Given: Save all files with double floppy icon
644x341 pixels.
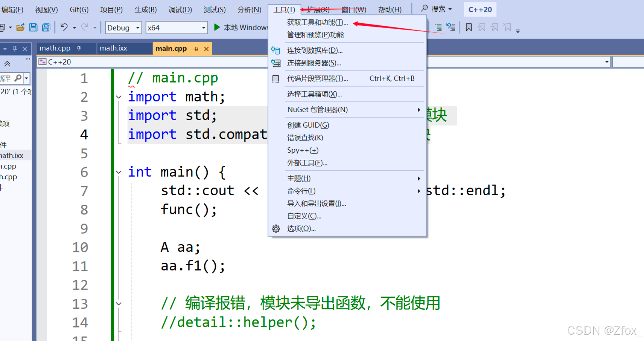Looking at the screenshot, I should 46,28.
